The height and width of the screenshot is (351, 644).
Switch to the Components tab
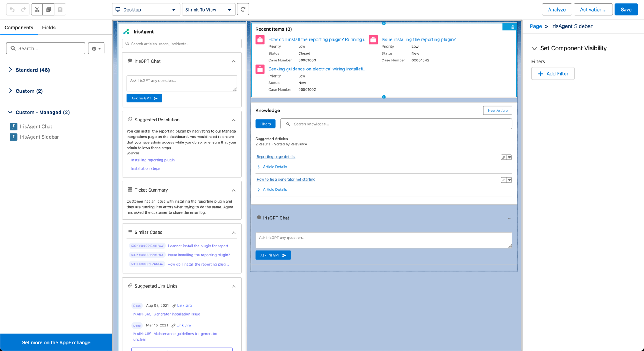coord(19,28)
